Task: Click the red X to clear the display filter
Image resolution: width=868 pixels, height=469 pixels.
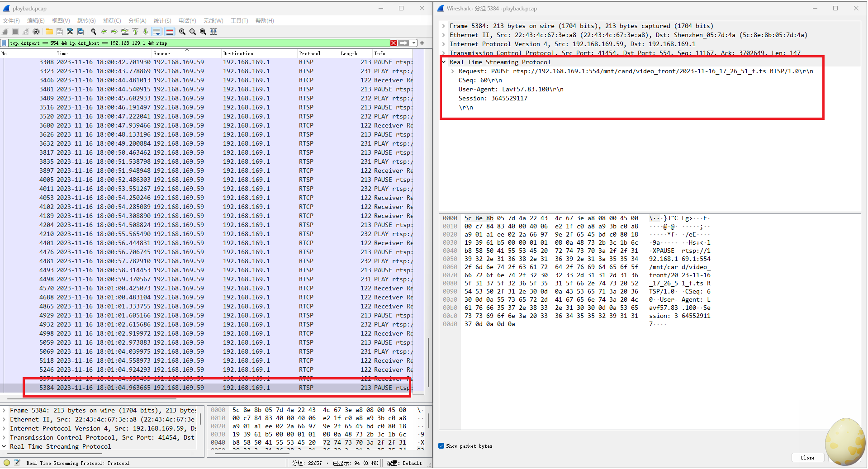Action: coord(393,43)
